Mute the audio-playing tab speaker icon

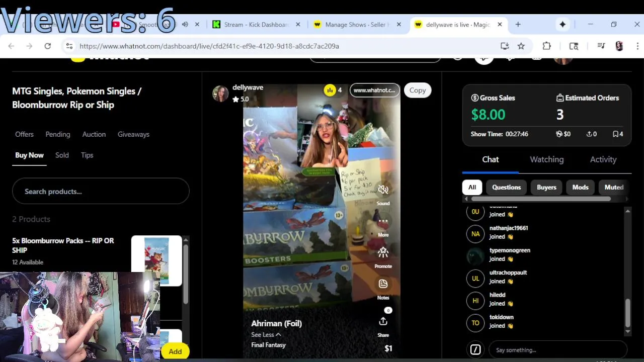pos(185,24)
